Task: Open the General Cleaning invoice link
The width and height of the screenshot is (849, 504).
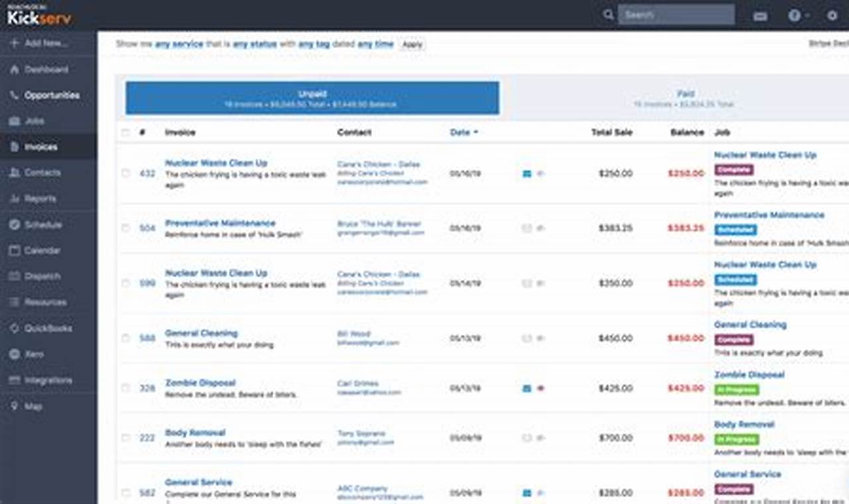Action: tap(201, 333)
